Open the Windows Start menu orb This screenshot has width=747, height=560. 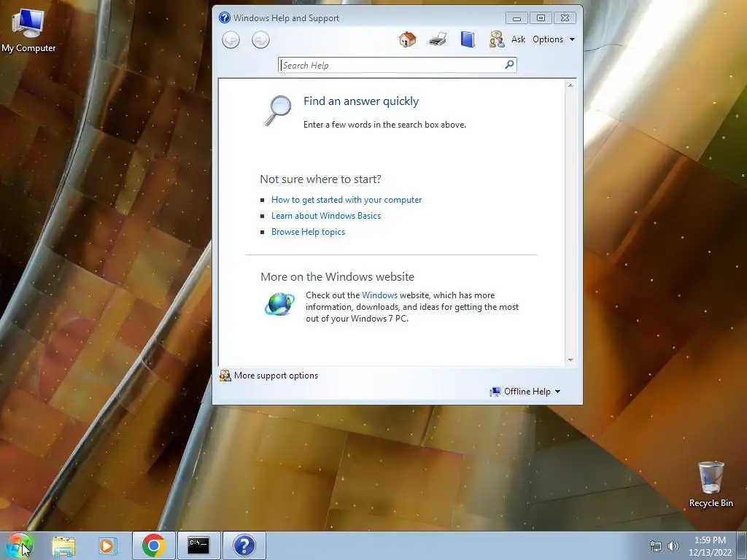[19, 545]
